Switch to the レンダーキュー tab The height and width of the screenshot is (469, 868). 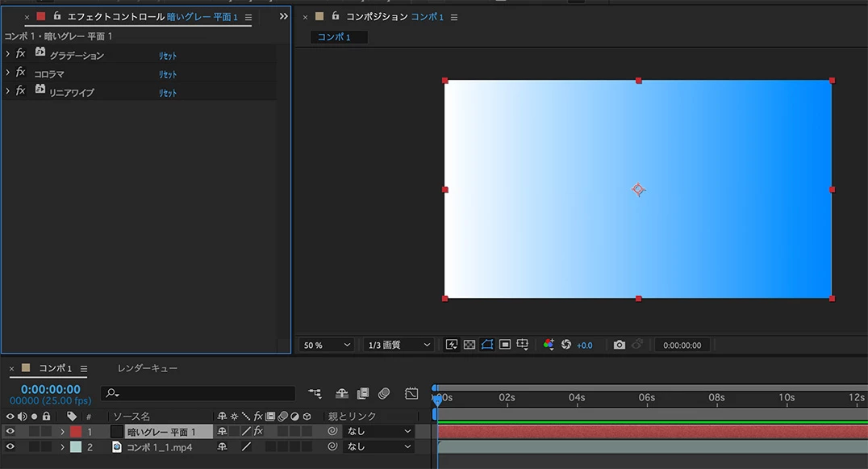(148, 368)
